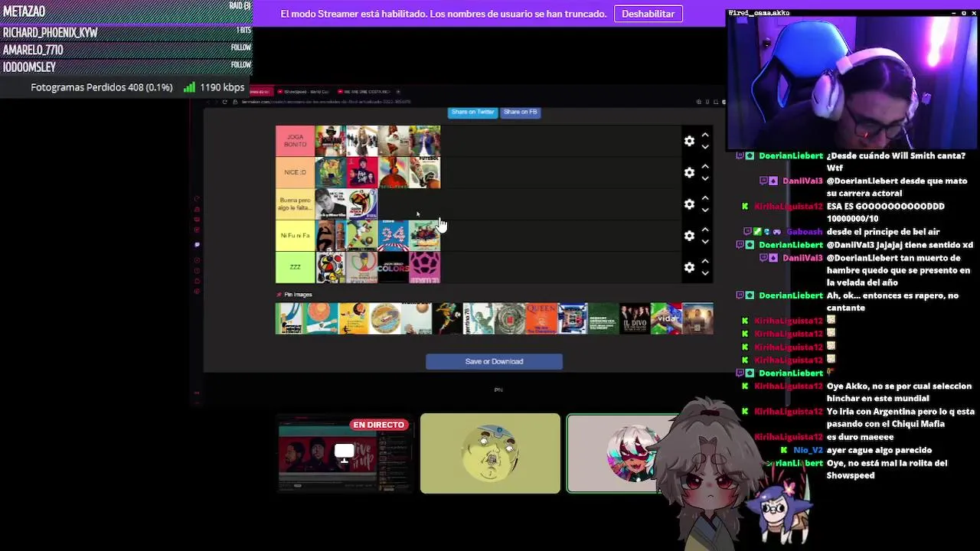Open settings gear for NICE :D row
The width and height of the screenshot is (980, 551).
689,173
